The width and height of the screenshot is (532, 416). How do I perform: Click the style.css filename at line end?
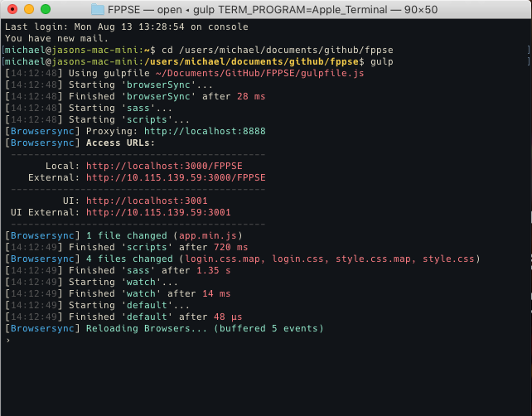(448, 259)
